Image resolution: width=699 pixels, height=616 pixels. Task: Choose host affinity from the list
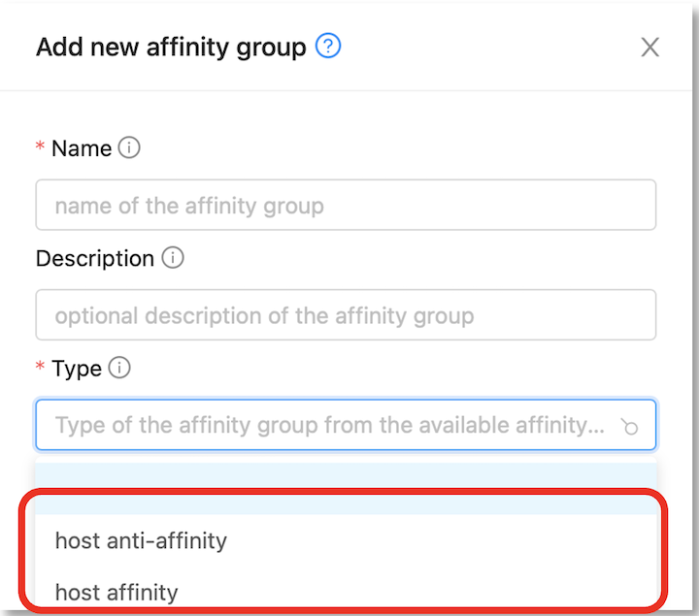point(346,592)
